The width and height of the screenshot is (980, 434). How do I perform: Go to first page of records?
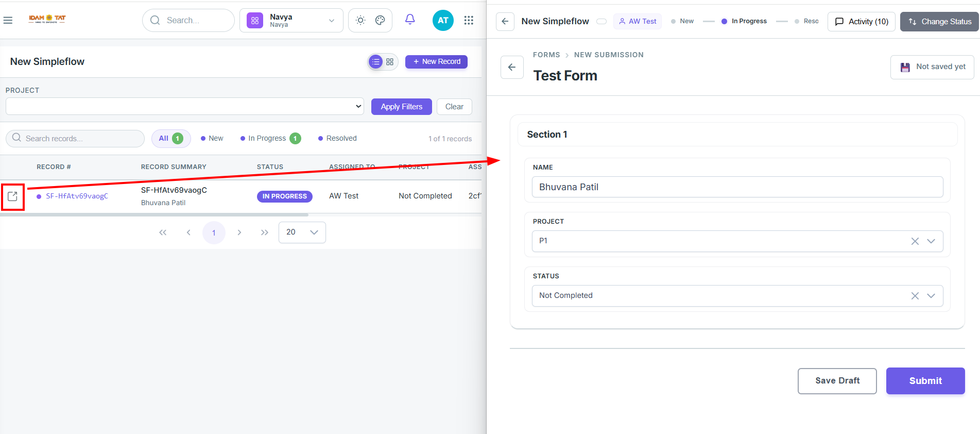[x=163, y=232]
